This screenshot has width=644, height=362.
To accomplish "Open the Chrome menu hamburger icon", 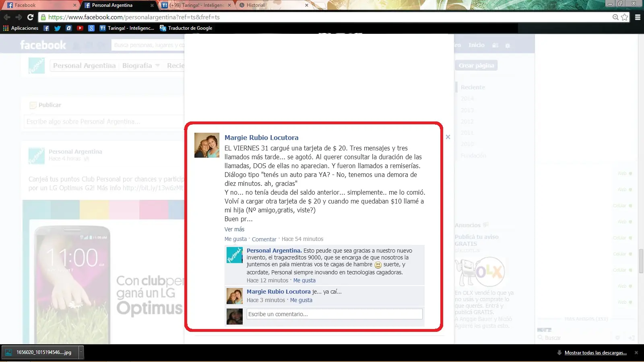I will tap(638, 17).
